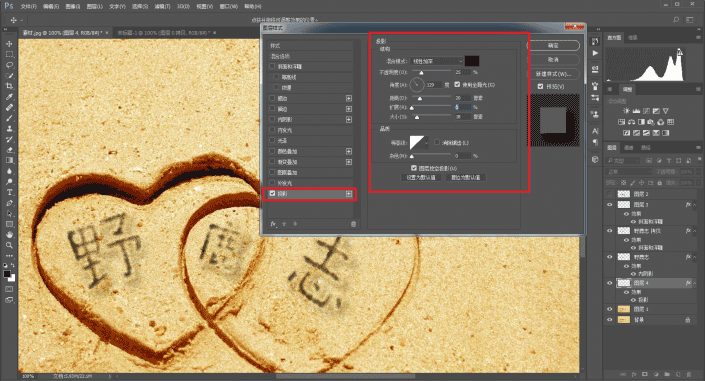705x381 pixels.
Task: Click the Cancel button in Layer Style
Action: 554,59
